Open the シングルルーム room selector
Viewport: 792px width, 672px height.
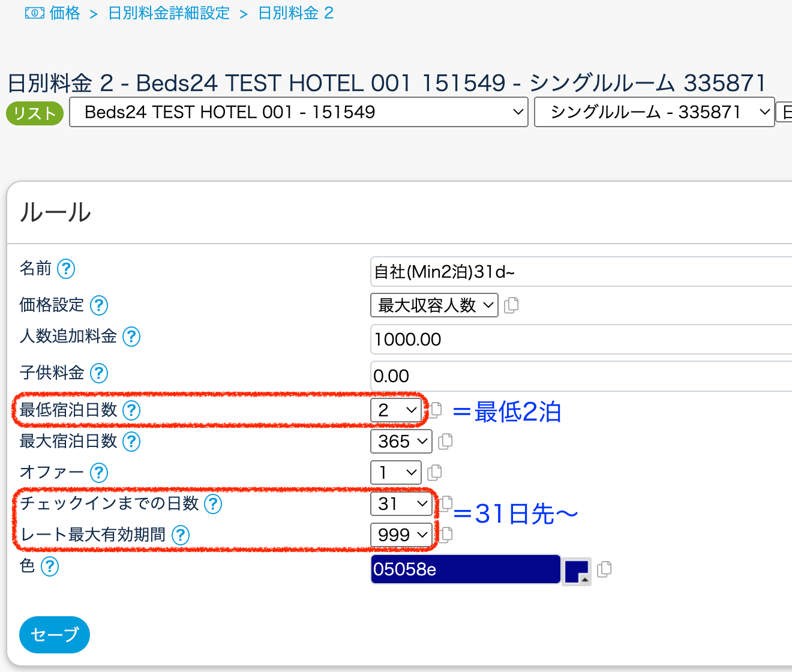(x=654, y=112)
